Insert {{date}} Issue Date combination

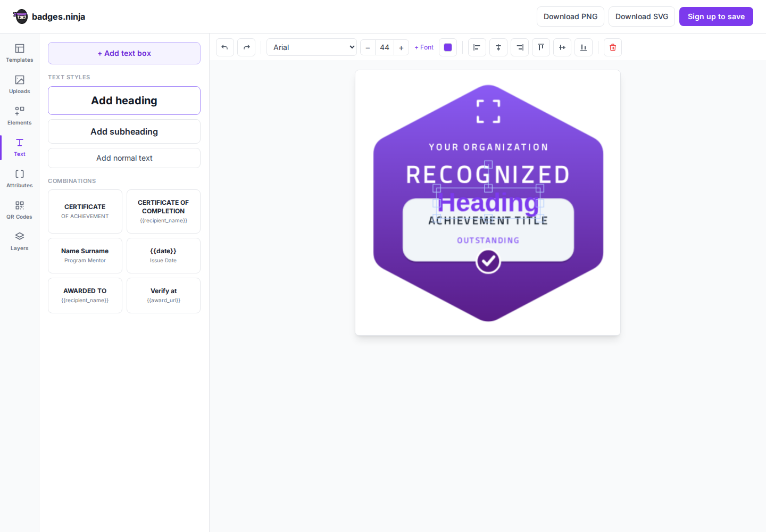coord(163,255)
